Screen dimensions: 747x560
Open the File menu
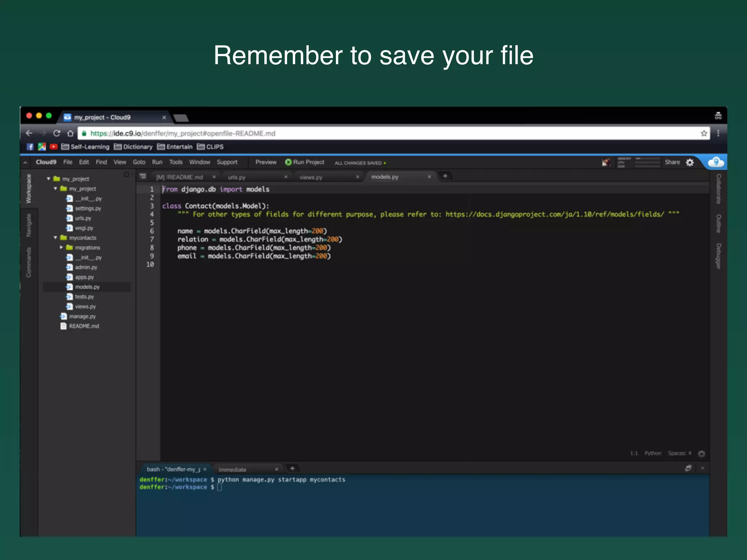point(67,162)
